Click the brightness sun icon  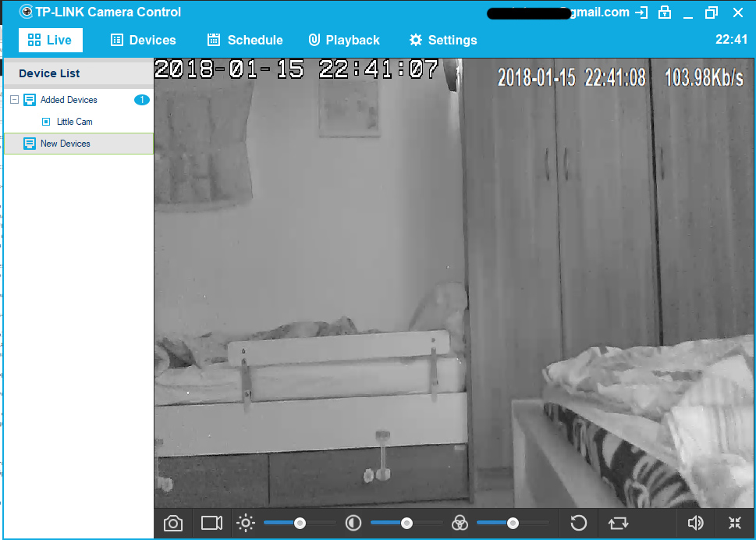[246, 523]
